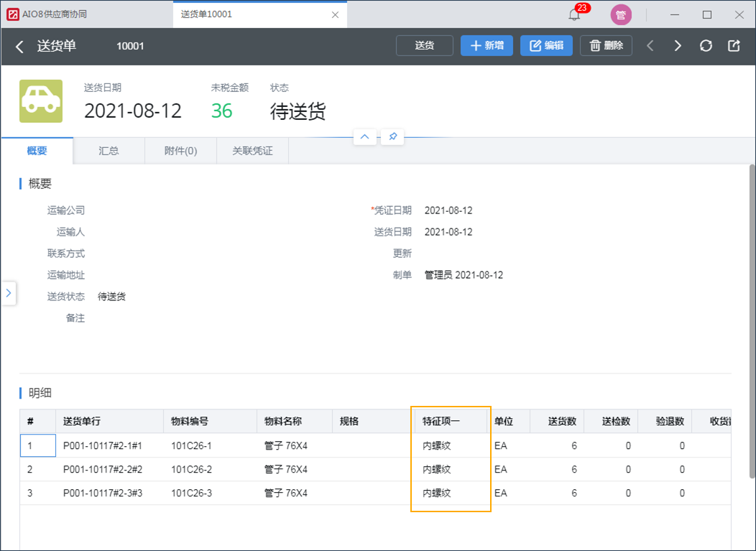Click the vertical scrollbar on the right
Viewport: 756px width, 551px height.
752,320
